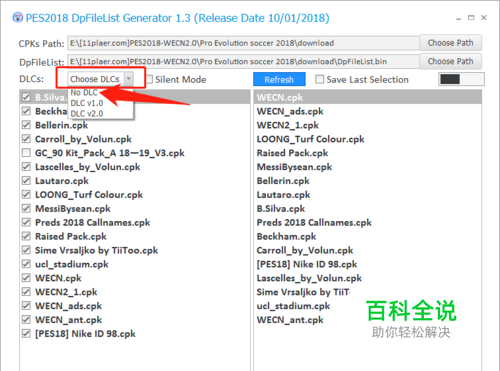Uncheck the Bellerin.cpk checkbox

pyautogui.click(x=26, y=125)
